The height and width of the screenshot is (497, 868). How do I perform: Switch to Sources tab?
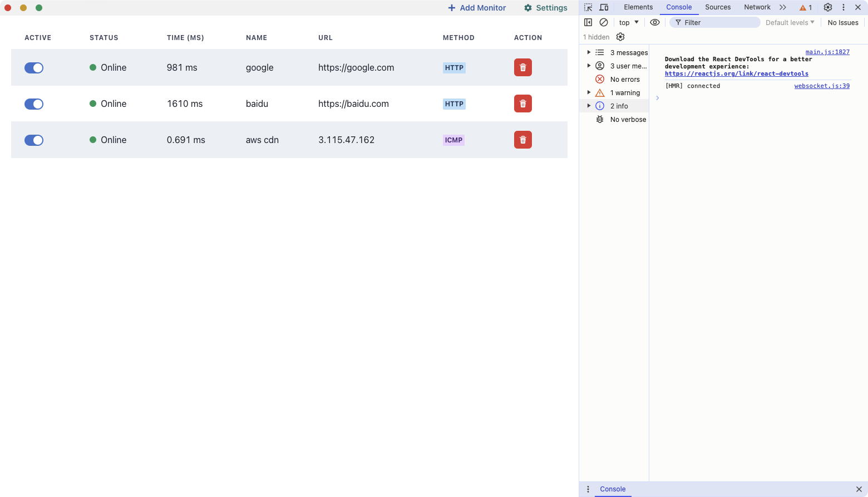point(718,7)
